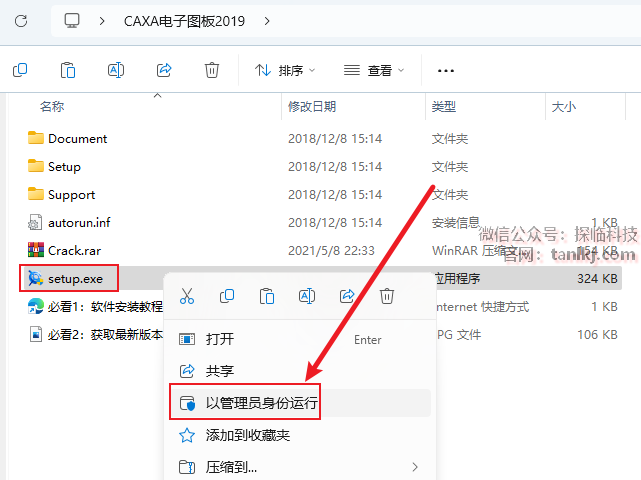The image size is (641, 480).
Task: Choose 以管理员身份运行 in context menu
Action: (300, 403)
